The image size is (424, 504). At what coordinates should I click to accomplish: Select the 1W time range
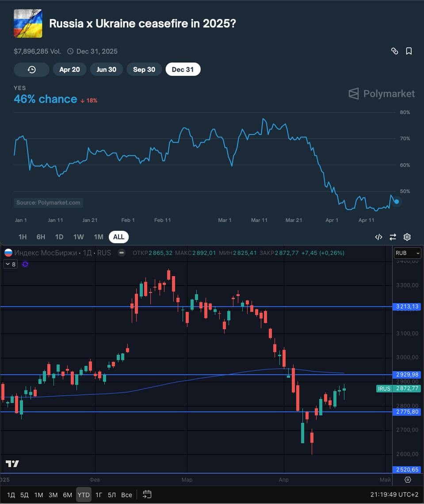coord(78,237)
